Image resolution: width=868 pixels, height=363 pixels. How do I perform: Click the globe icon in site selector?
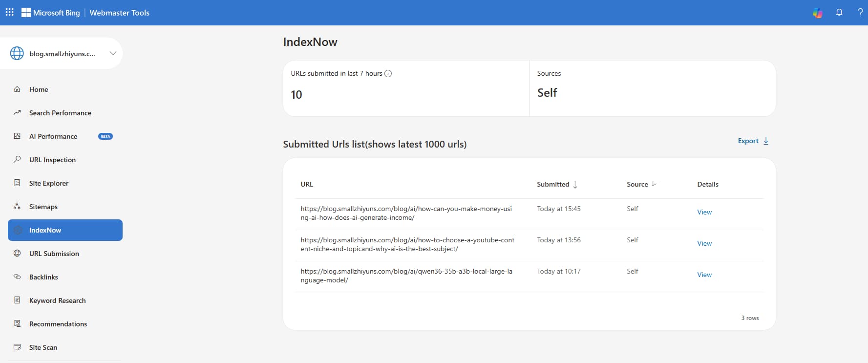(17, 53)
